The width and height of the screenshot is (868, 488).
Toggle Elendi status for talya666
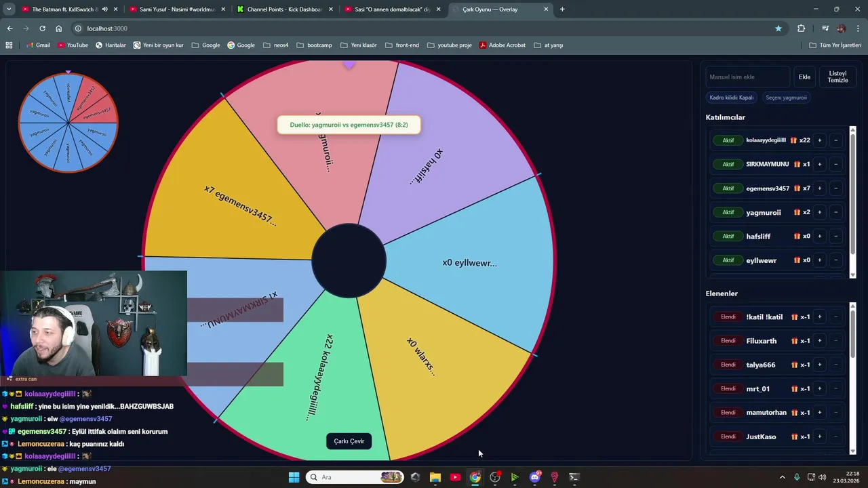coord(728,365)
